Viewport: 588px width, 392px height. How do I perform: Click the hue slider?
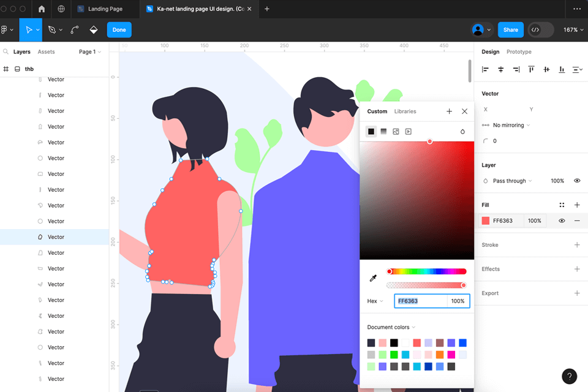click(426, 271)
